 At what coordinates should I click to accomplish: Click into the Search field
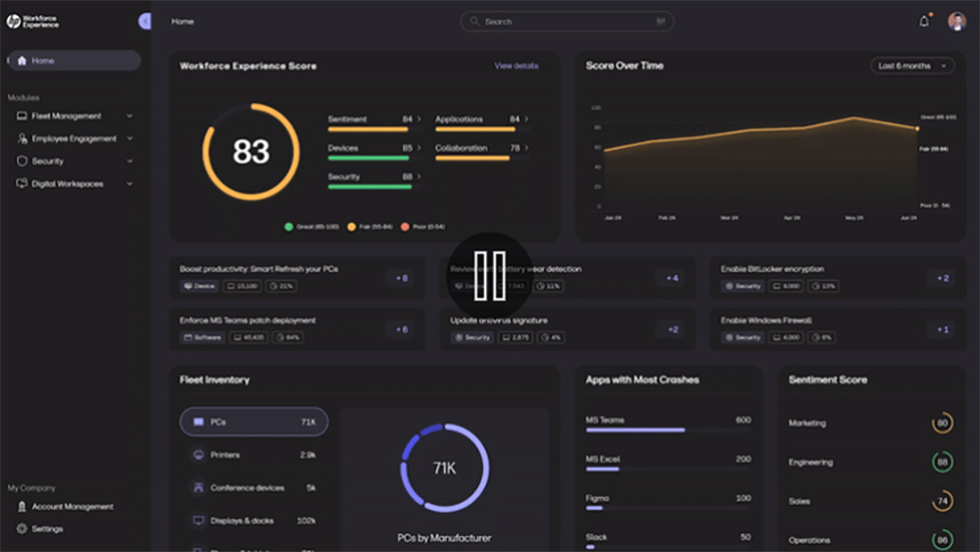pyautogui.click(x=567, y=22)
